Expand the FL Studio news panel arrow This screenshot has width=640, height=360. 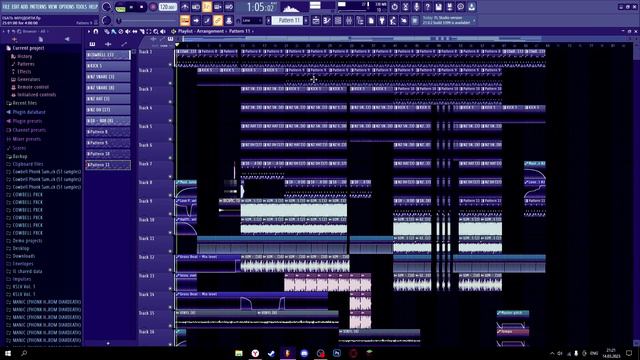[x=474, y=20]
